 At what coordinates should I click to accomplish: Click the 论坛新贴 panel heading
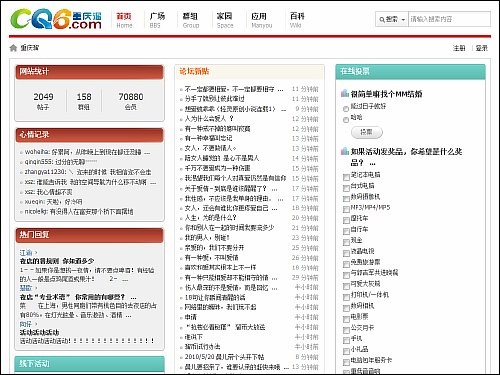click(x=194, y=71)
